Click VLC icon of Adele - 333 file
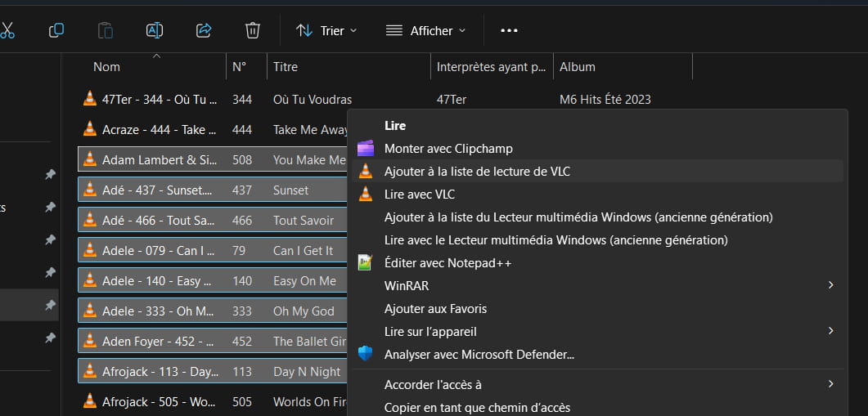Viewport: 868px width, 416px height. [x=90, y=311]
